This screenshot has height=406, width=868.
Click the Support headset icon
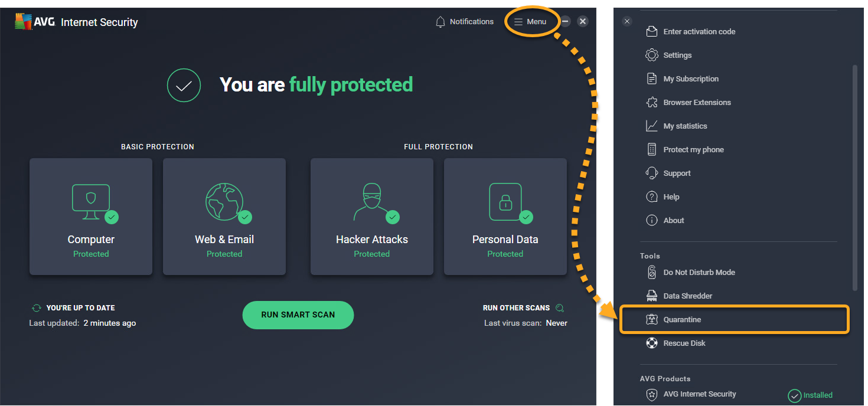pyautogui.click(x=652, y=173)
